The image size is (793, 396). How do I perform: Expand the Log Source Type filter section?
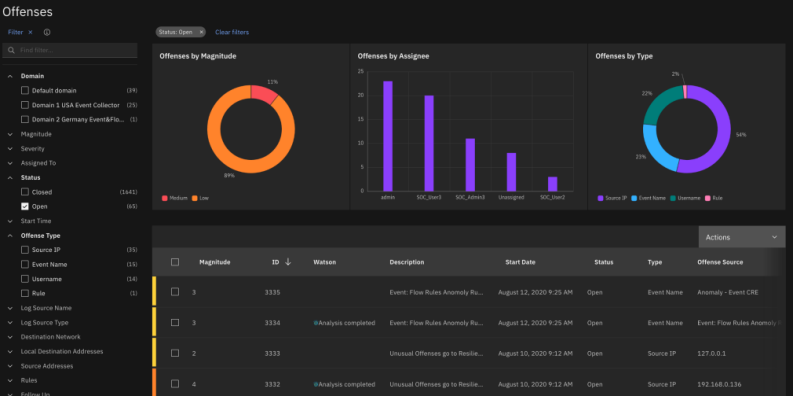10,322
